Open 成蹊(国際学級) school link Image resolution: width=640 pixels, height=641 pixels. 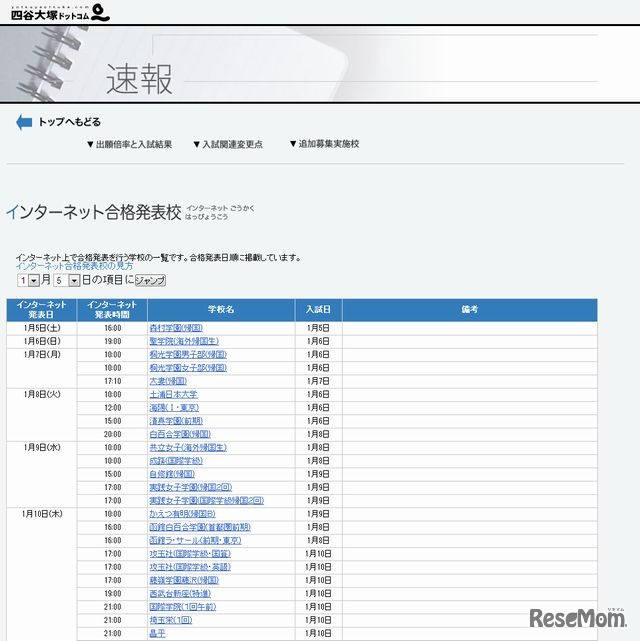pyautogui.click(x=176, y=461)
